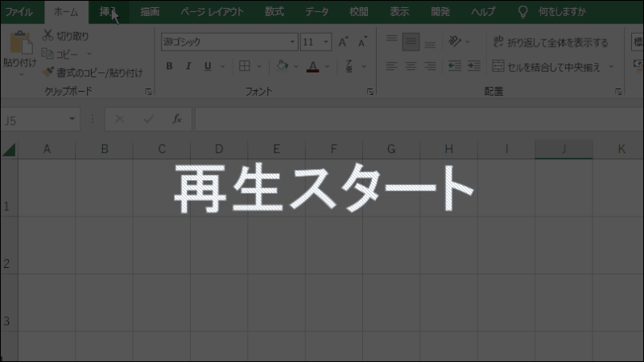
Task: Open the Fill Color dropdown arrow
Action: pyautogui.click(x=295, y=67)
